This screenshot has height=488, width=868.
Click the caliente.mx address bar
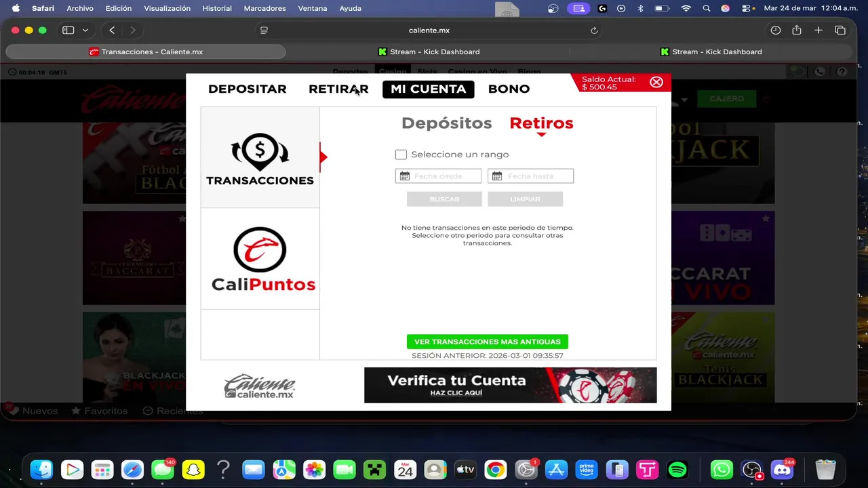[429, 30]
